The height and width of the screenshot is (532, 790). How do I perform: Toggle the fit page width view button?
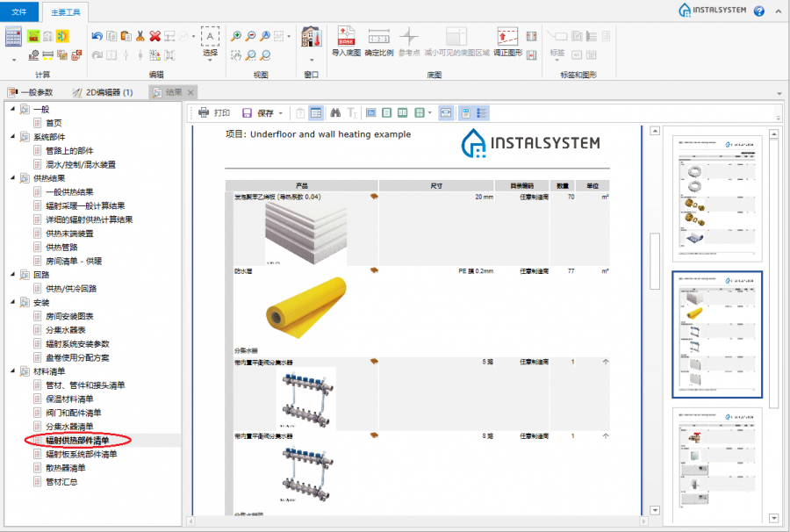[x=446, y=112]
